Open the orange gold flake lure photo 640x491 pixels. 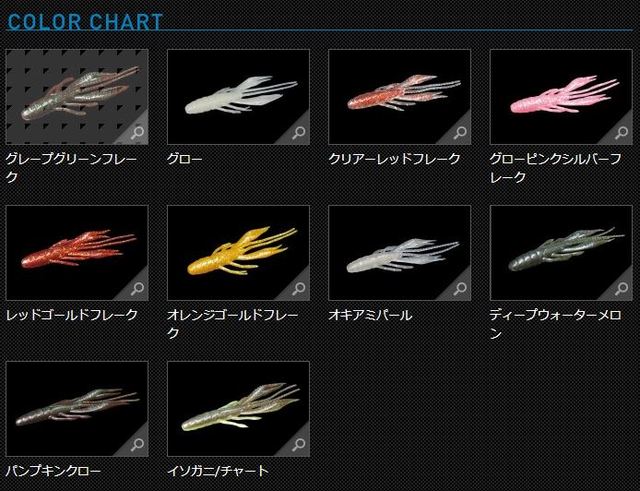coord(238,253)
